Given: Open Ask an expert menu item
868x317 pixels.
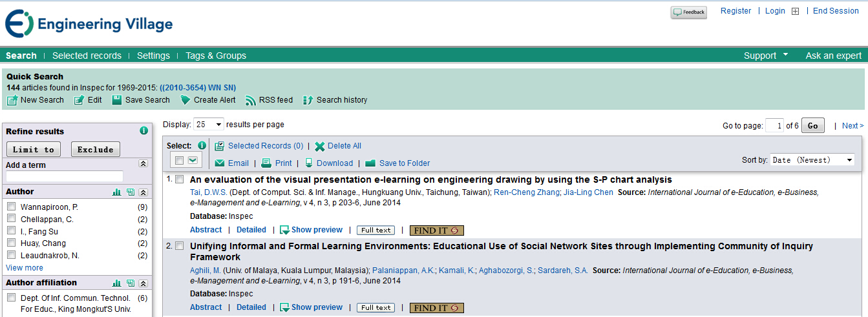Looking at the screenshot, I should (833, 56).
